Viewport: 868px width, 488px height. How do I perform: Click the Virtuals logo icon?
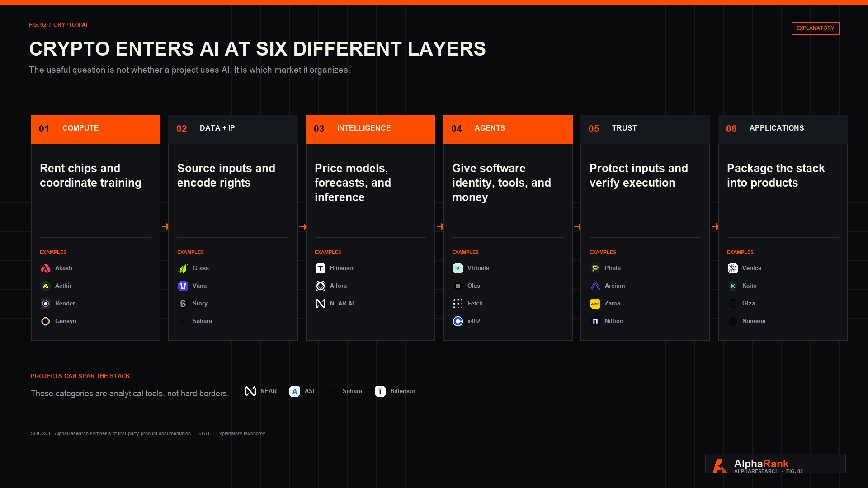458,268
